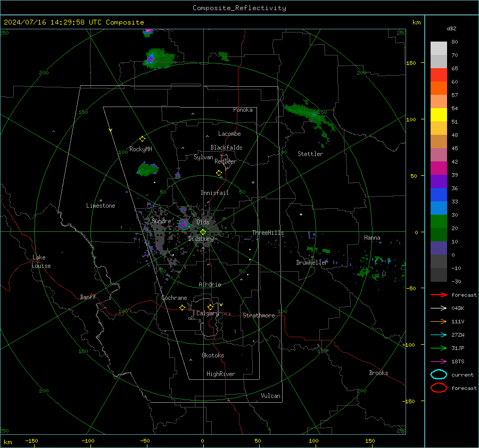
Task: Click the RockyMH label
Action: pyautogui.click(x=141, y=149)
